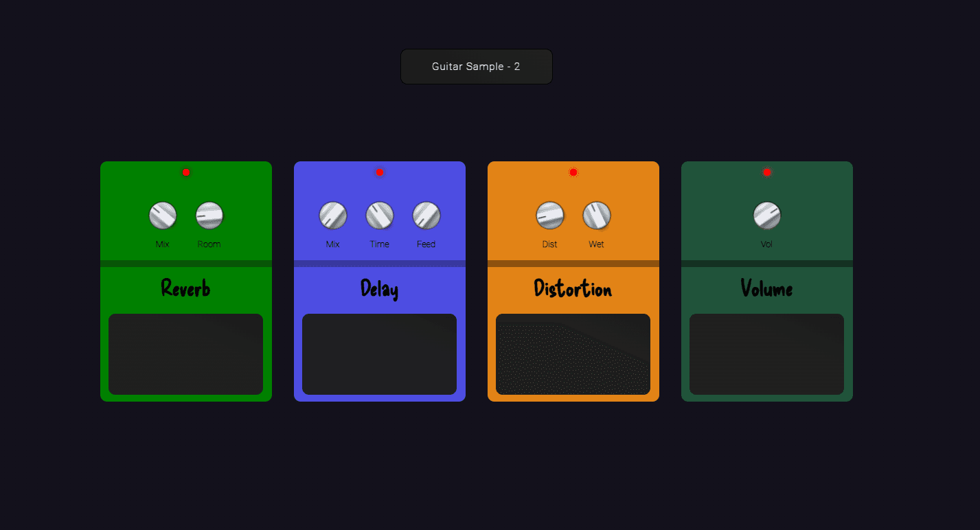
Task: Toggle the Distortion pedal LED indicator
Action: pyautogui.click(x=573, y=172)
